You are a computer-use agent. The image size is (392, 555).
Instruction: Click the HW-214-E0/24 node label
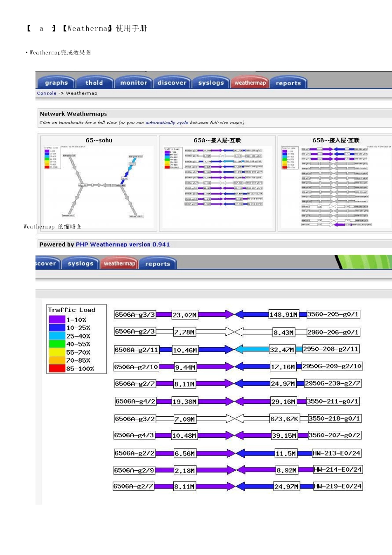pos(338,470)
